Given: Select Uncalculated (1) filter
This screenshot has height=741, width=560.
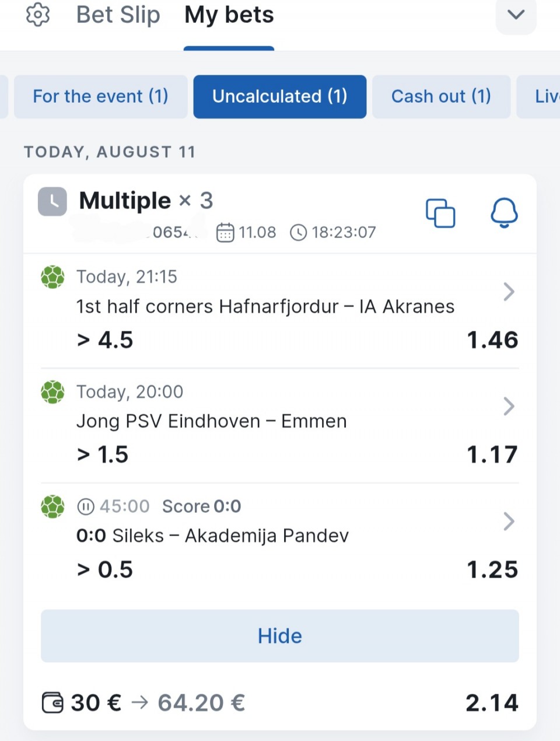Looking at the screenshot, I should pos(280,96).
